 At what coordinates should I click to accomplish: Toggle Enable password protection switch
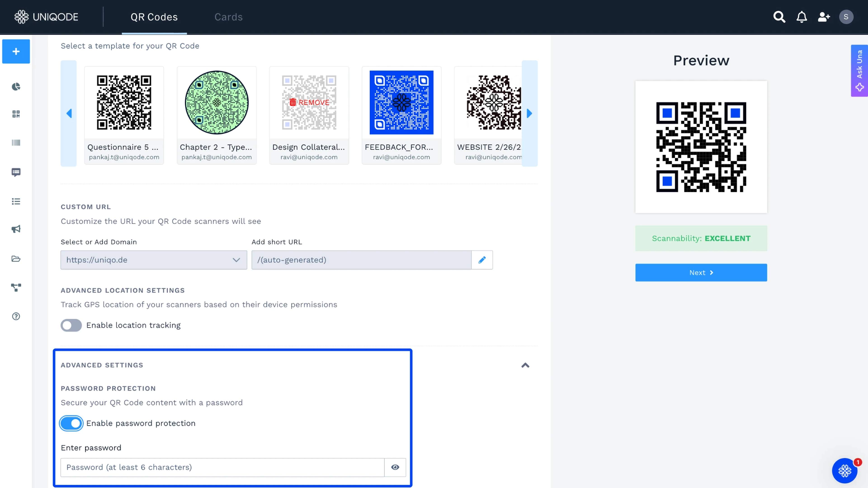point(71,423)
